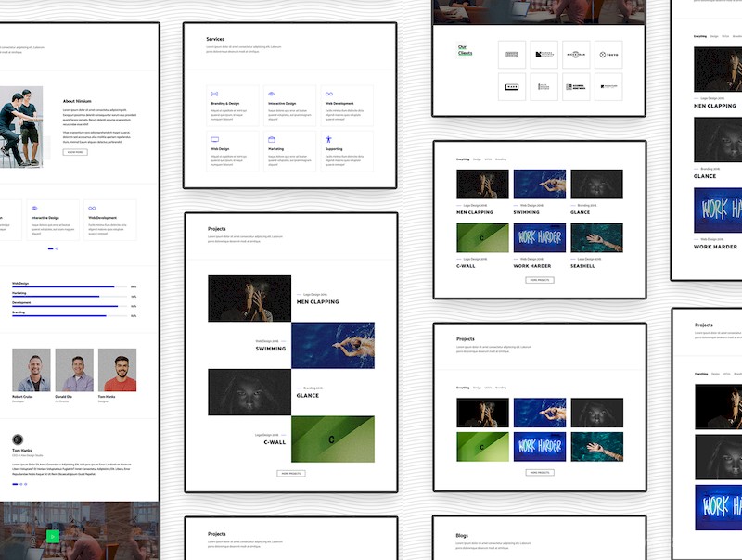The height and width of the screenshot is (560, 742).
Task: Click the eye icon above Interactive Design in Services page
Action: (x=271, y=95)
